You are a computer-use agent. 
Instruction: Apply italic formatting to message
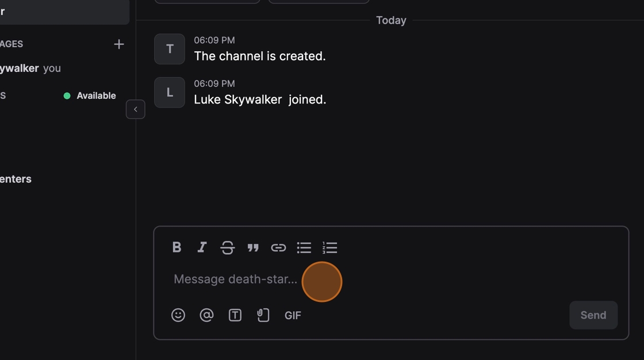(x=202, y=247)
